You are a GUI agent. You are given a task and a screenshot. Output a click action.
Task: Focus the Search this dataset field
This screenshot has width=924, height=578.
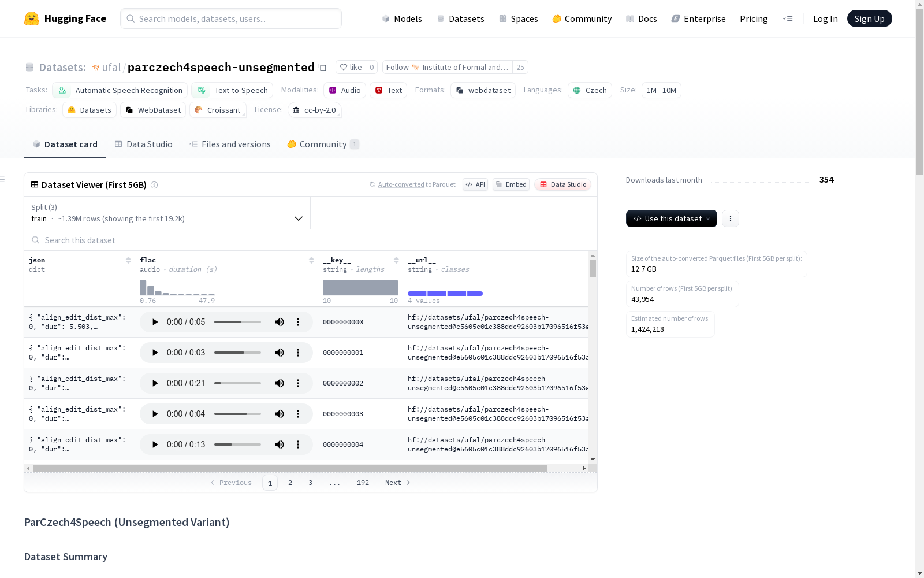(x=311, y=240)
